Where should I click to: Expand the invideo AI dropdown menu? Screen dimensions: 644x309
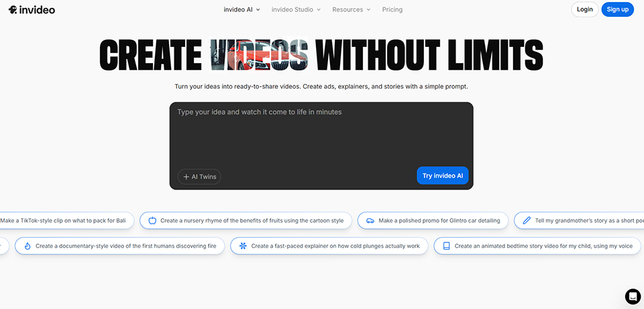[x=241, y=9]
